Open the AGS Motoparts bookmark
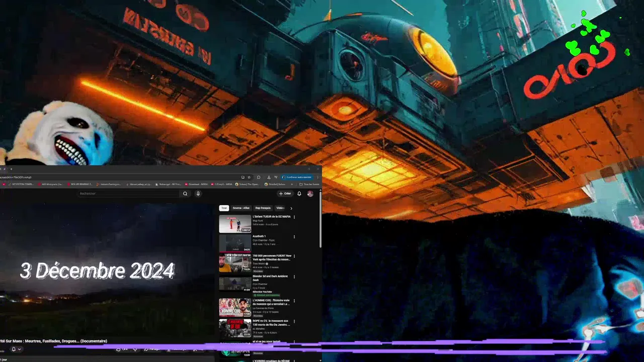The image size is (644, 362). click(x=50, y=185)
